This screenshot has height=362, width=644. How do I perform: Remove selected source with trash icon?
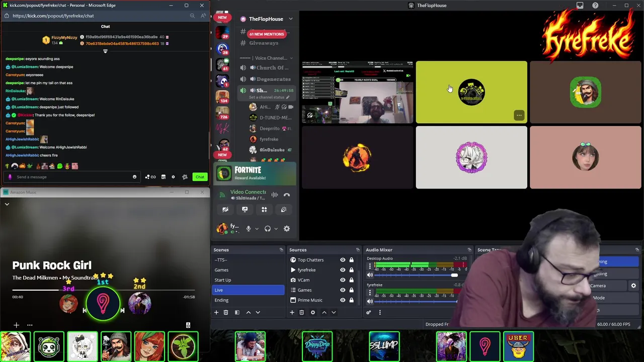(301, 313)
